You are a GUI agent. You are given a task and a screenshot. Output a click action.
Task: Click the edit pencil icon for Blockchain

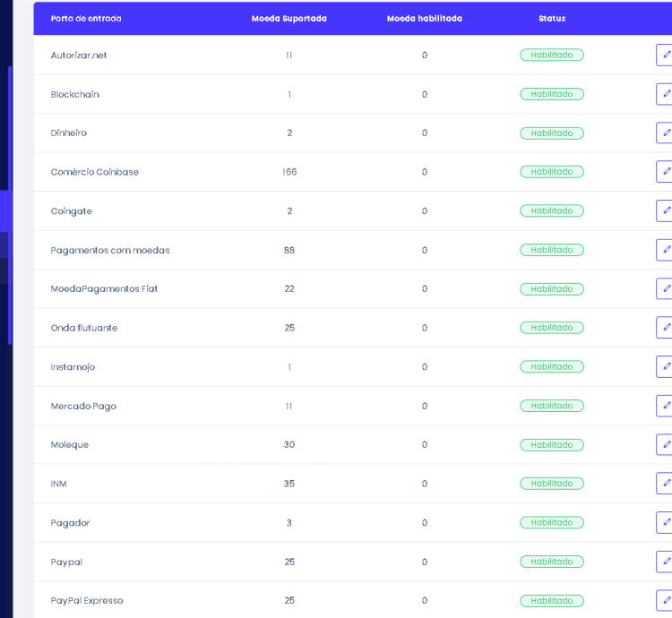pos(665,94)
